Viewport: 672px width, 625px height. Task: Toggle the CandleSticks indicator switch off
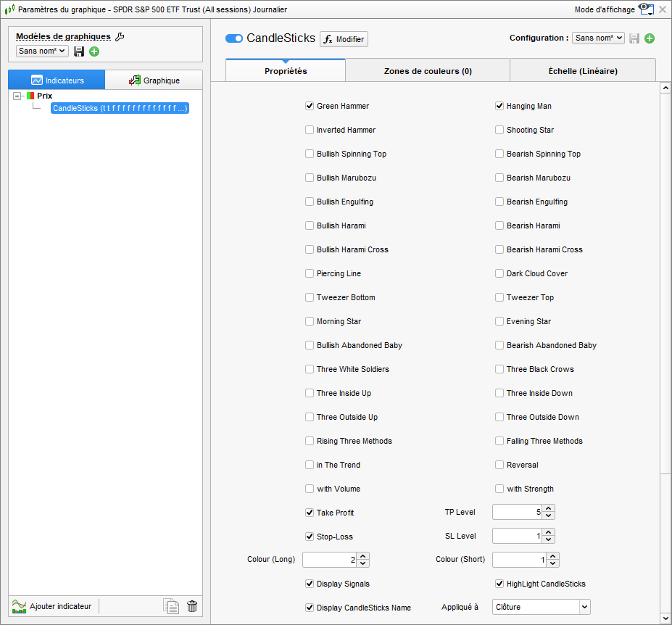point(234,38)
